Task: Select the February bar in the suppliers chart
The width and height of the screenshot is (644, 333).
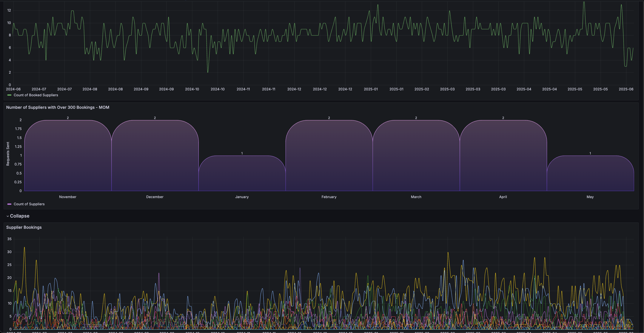Action: coord(329,156)
